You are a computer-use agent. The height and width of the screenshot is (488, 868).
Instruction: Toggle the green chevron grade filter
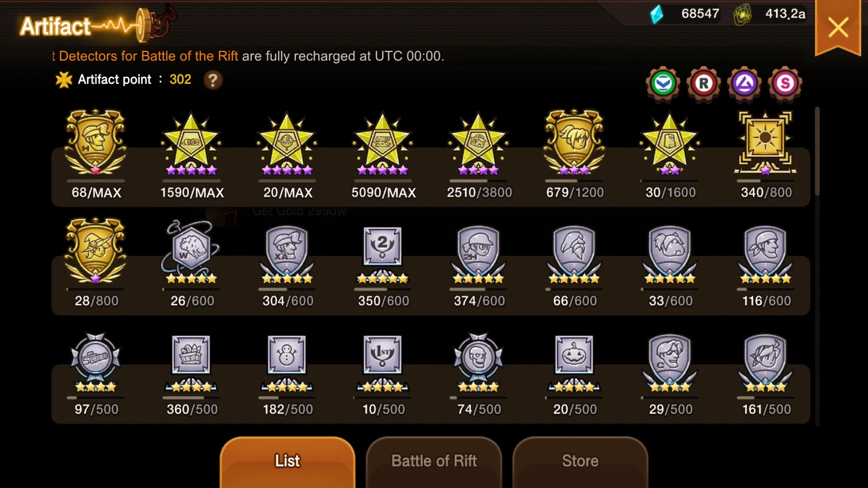click(663, 84)
